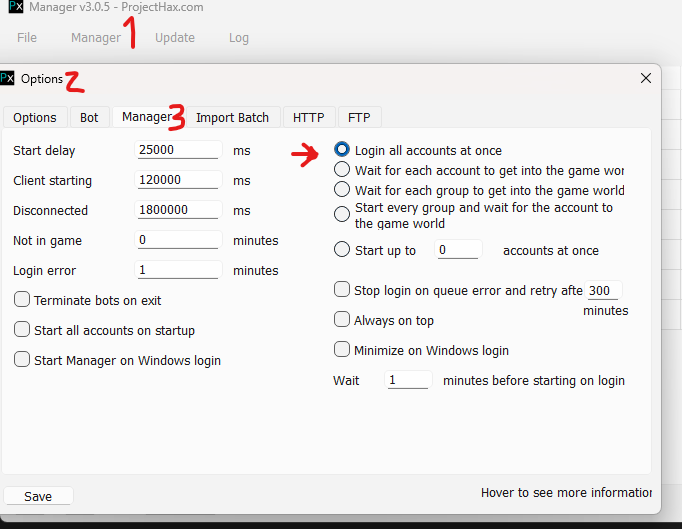Click the Px icon in Options title bar

[8, 78]
